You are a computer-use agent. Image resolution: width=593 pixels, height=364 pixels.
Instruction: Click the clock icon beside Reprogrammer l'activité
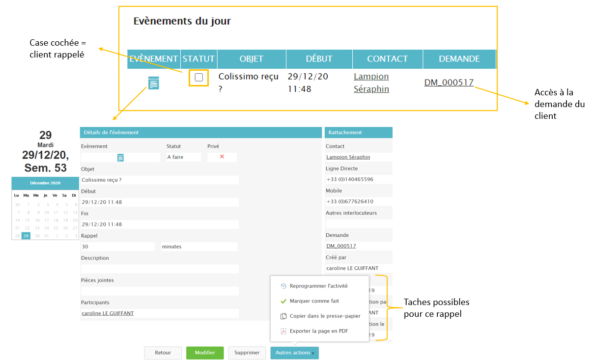(x=283, y=286)
